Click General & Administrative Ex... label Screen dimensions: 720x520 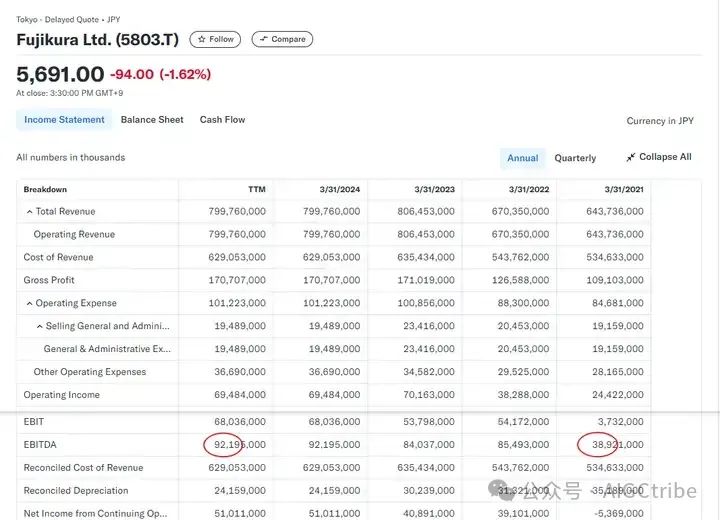[x=107, y=349]
